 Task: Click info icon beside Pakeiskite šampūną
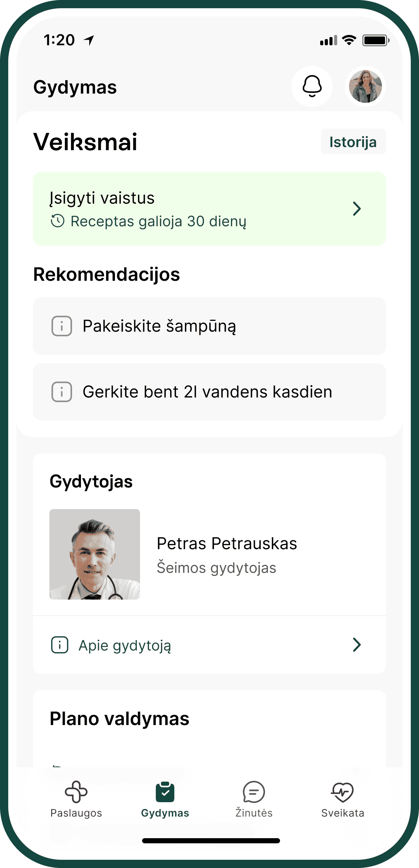(x=62, y=326)
